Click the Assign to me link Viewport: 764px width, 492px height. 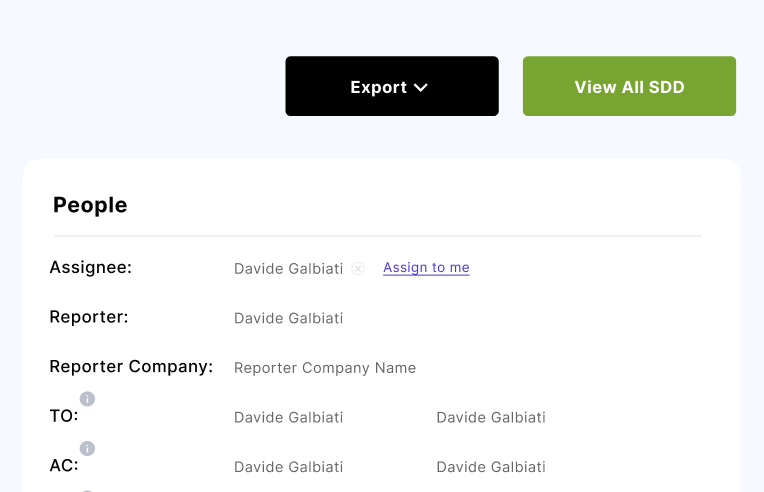(426, 268)
